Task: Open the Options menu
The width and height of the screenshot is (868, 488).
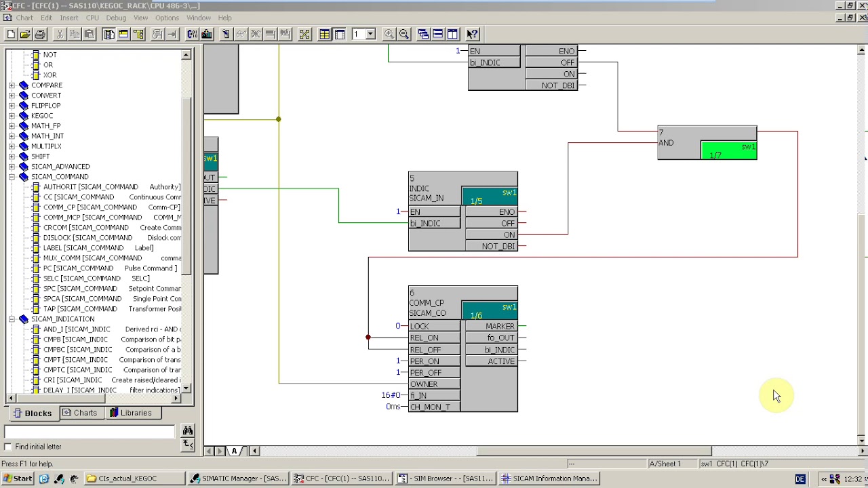Action: click(x=167, y=18)
